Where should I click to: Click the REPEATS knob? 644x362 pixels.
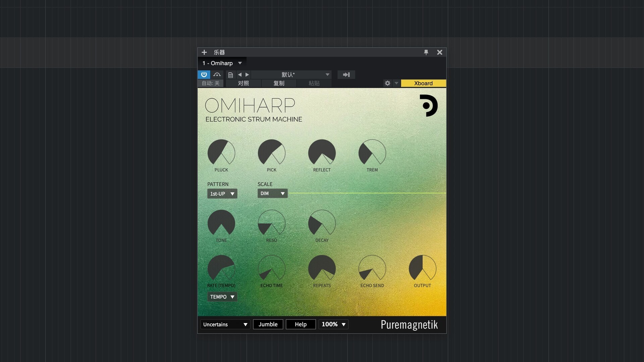click(322, 268)
